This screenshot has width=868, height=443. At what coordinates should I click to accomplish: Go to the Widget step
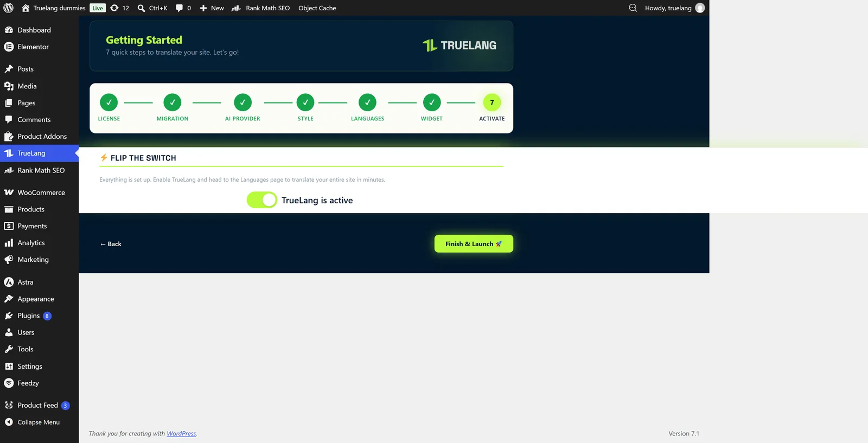(432, 108)
